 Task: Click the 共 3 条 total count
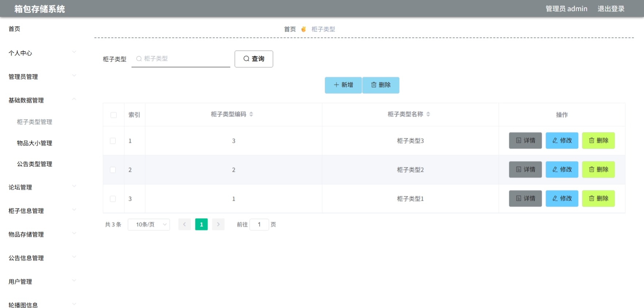(x=113, y=224)
